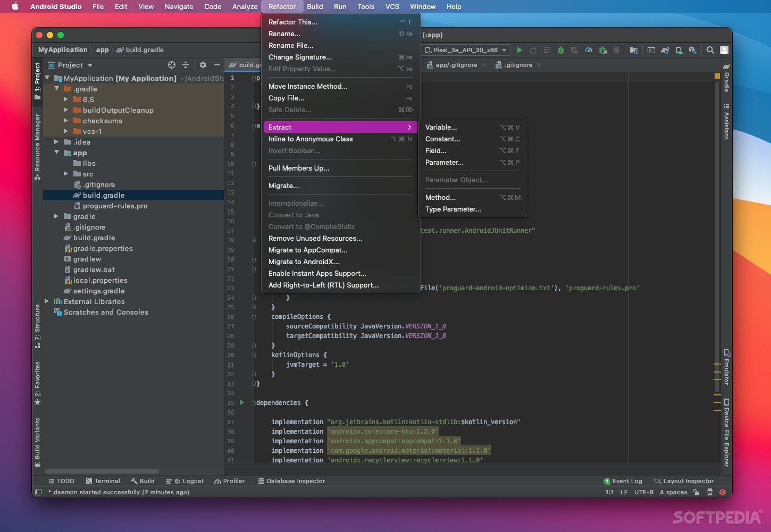The height and width of the screenshot is (532, 771).
Task: Toggle the Resource Manager side tab
Action: tap(37, 147)
